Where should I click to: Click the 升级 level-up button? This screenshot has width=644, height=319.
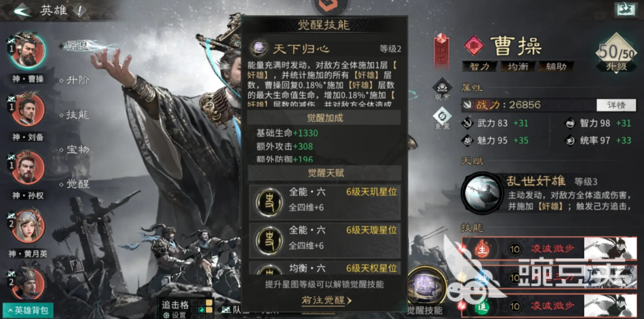coord(616,67)
